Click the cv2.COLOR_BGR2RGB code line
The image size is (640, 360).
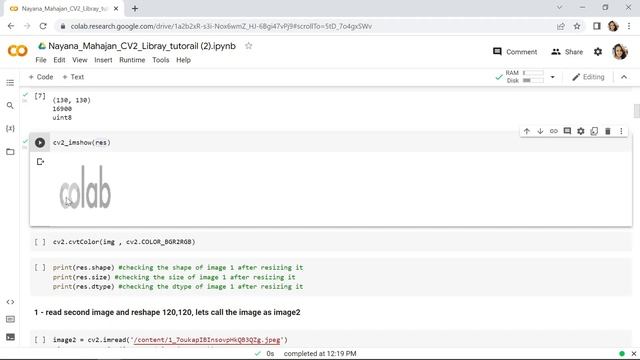tap(124, 242)
